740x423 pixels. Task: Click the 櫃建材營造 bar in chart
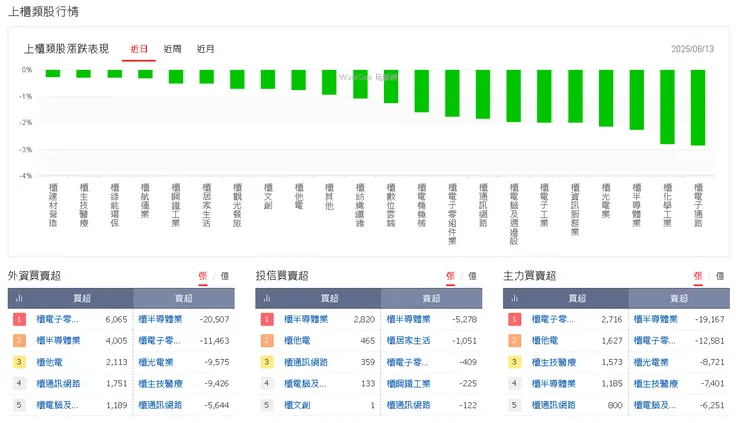pyautogui.click(x=53, y=74)
